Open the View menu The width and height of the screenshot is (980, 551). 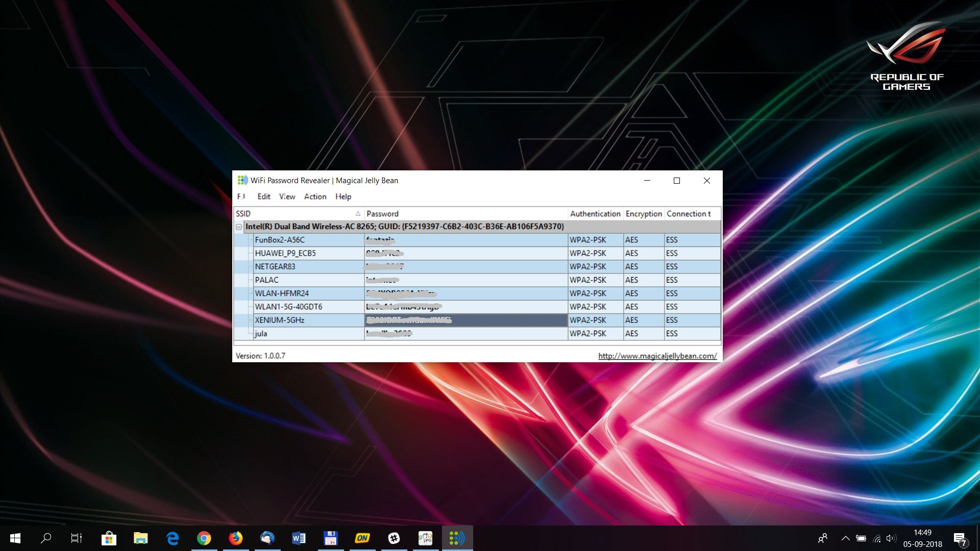pyautogui.click(x=287, y=196)
